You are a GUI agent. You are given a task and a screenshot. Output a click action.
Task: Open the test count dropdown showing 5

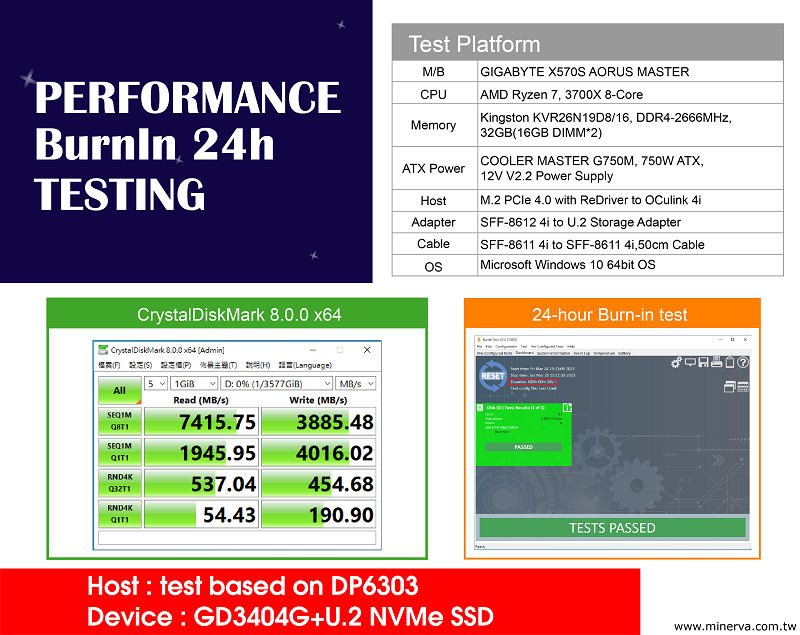(x=156, y=384)
